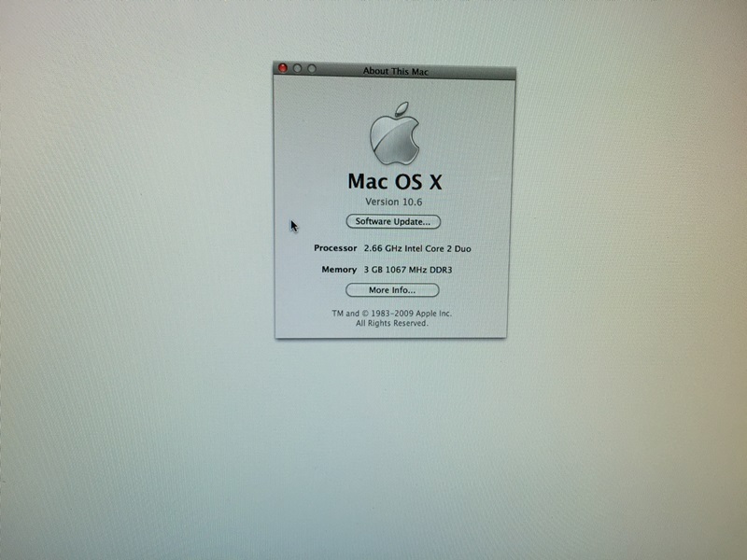Close the About This Mac window

pyautogui.click(x=284, y=69)
